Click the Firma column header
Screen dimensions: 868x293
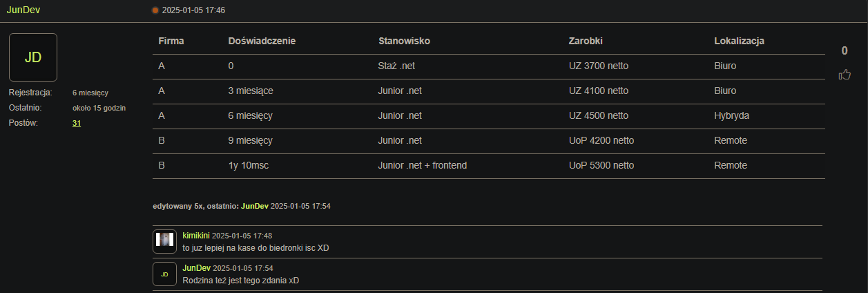coord(171,41)
